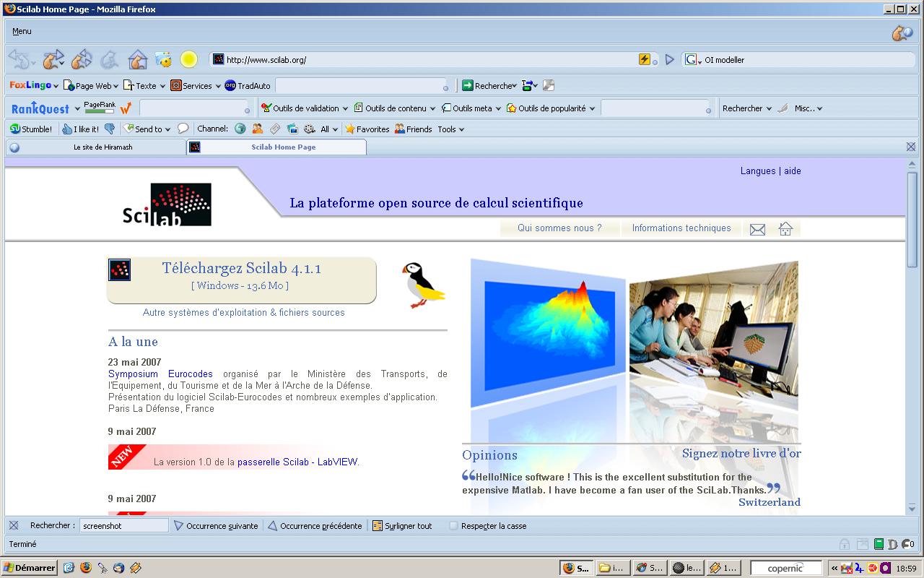924x578 pixels.
Task: Toggle Surligner tout highlight option
Action: click(x=402, y=526)
